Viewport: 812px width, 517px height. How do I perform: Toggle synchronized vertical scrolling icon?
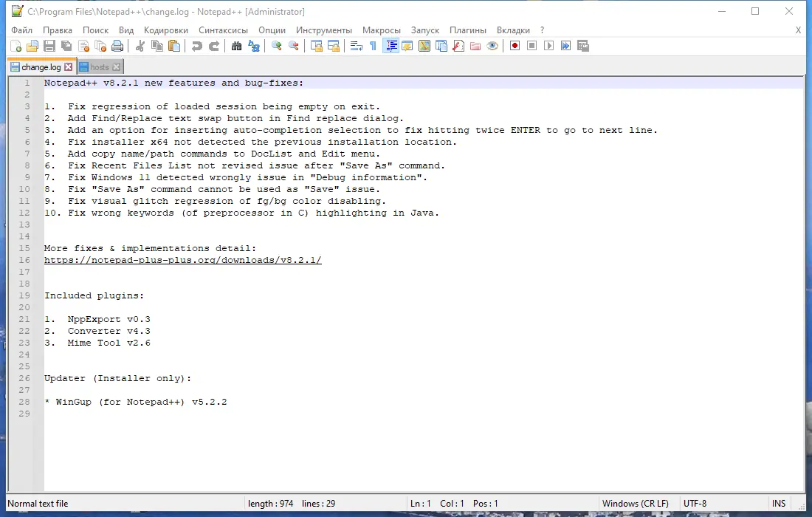(x=317, y=46)
